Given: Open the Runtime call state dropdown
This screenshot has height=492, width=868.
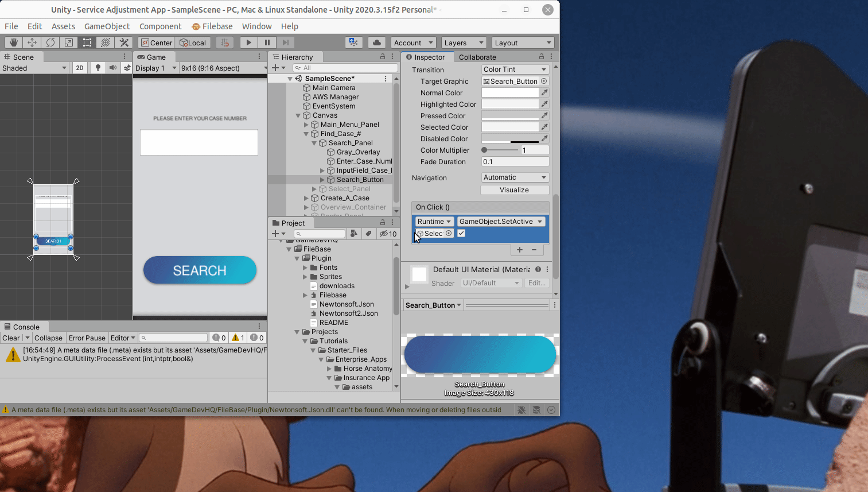Looking at the screenshot, I should (434, 222).
